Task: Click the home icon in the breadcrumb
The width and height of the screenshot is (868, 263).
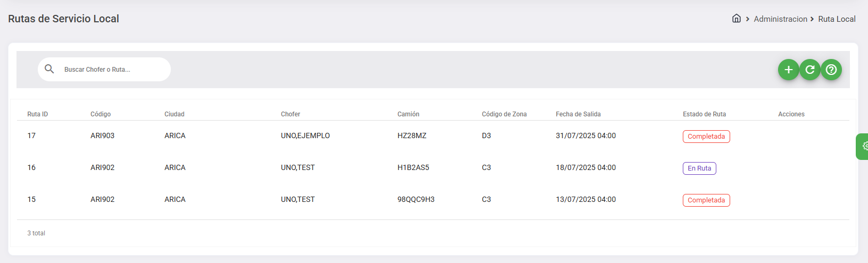Action: coord(736,19)
